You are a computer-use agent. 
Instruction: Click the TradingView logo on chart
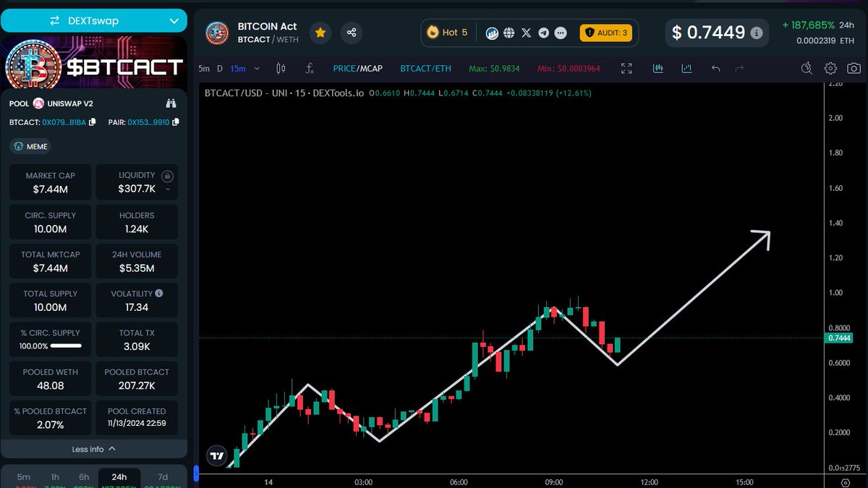click(x=216, y=455)
